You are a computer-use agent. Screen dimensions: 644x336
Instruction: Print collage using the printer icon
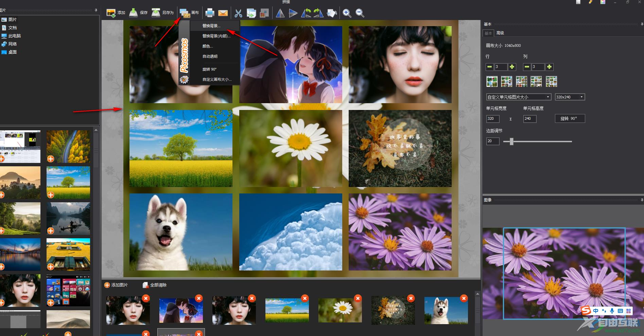210,13
